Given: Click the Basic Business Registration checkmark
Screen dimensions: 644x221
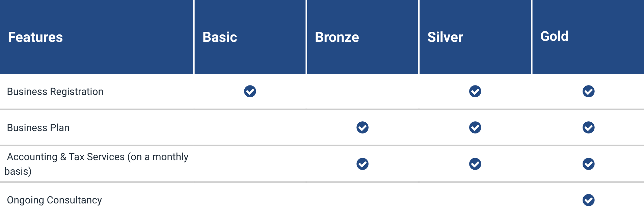Looking at the screenshot, I should point(250,91).
